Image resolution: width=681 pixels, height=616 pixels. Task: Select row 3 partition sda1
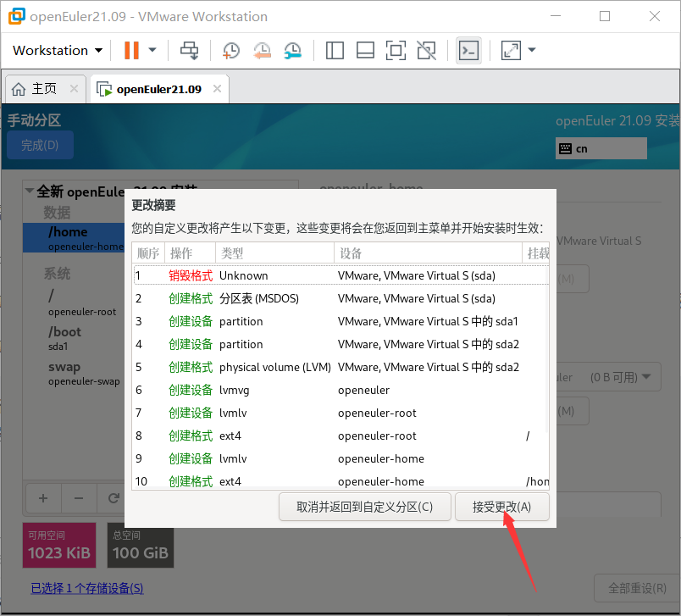click(341, 321)
